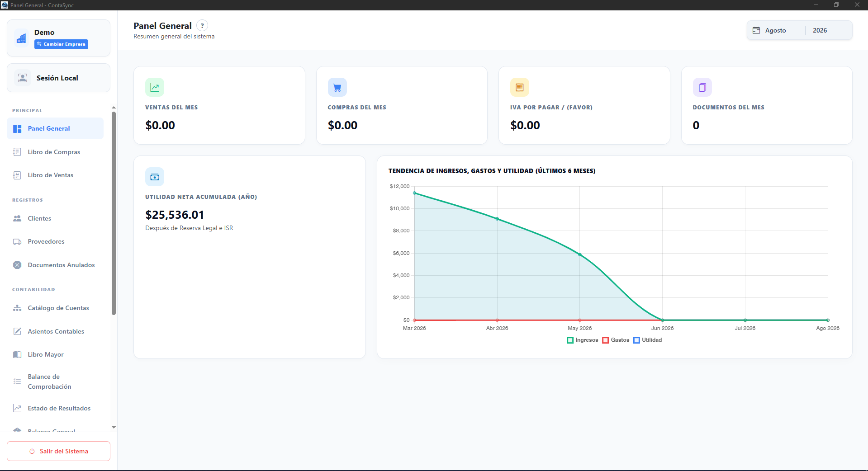Click the Libro Mayor book icon
Viewport: 868px width, 471px height.
pos(17,355)
